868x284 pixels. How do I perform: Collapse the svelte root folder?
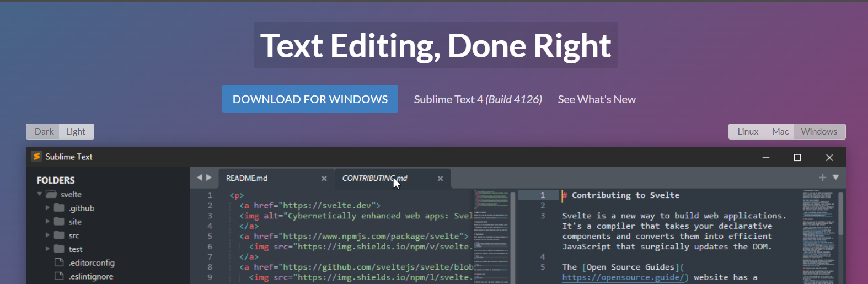(x=40, y=194)
